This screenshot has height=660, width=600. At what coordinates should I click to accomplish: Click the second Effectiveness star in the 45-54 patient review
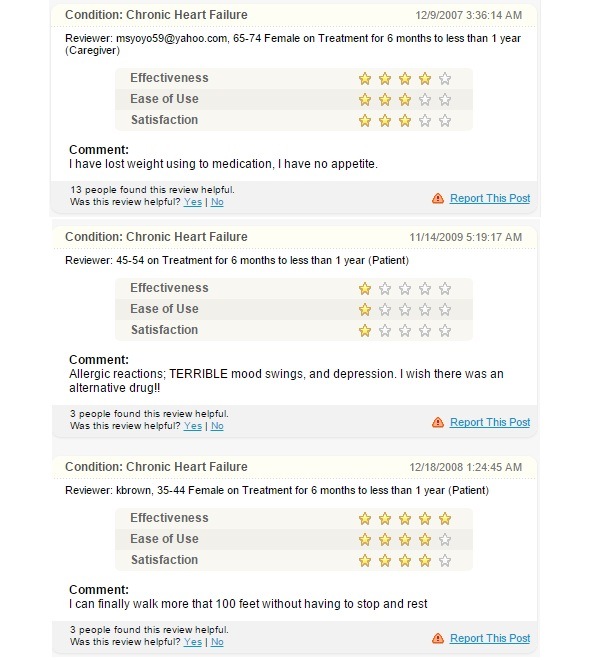(385, 289)
